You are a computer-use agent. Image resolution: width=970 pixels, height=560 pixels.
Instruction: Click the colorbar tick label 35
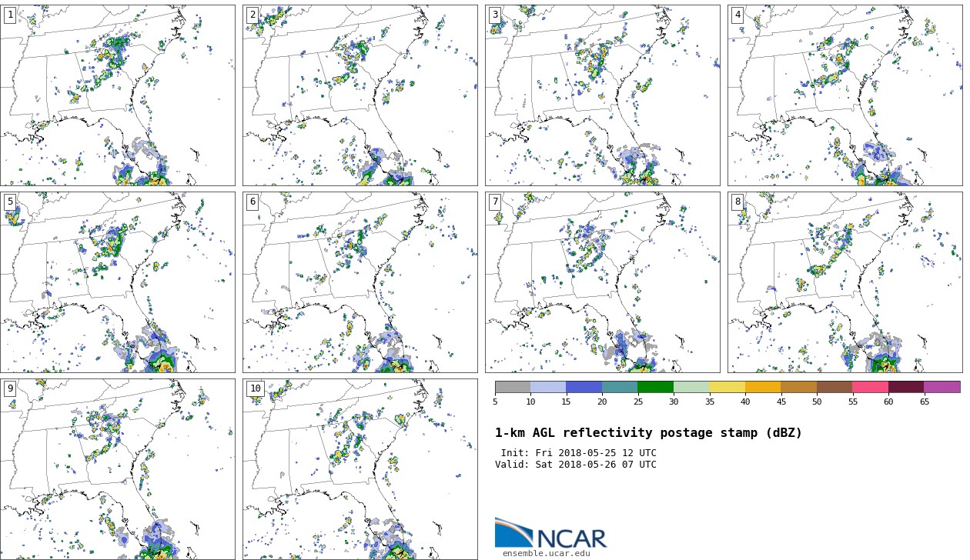pyautogui.click(x=709, y=402)
